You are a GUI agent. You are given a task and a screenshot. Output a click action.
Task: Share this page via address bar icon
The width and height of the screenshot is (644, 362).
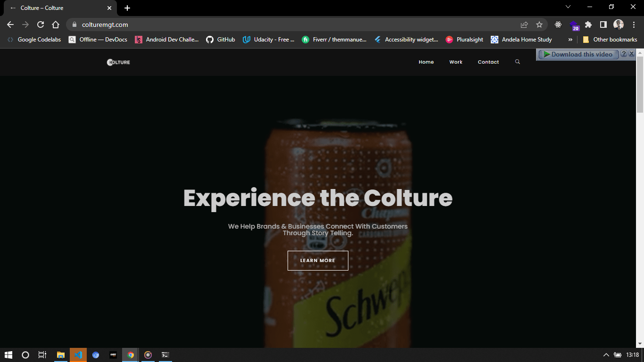(x=524, y=25)
